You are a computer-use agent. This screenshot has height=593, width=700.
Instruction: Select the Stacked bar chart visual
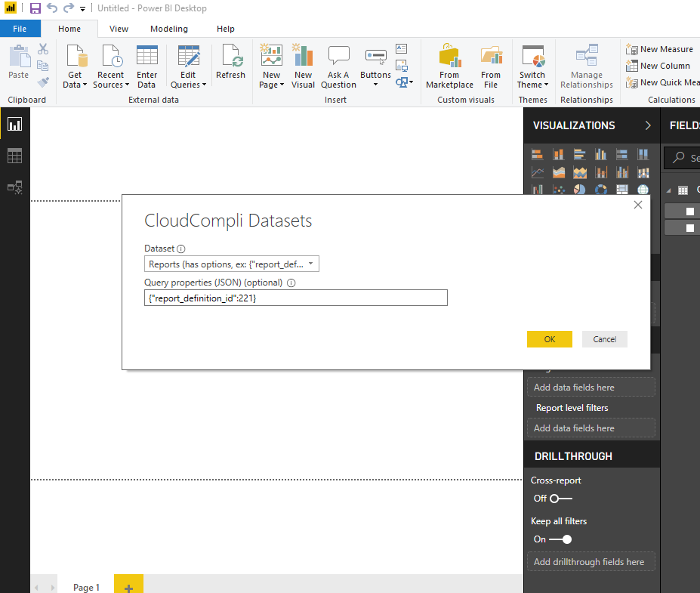[537, 155]
